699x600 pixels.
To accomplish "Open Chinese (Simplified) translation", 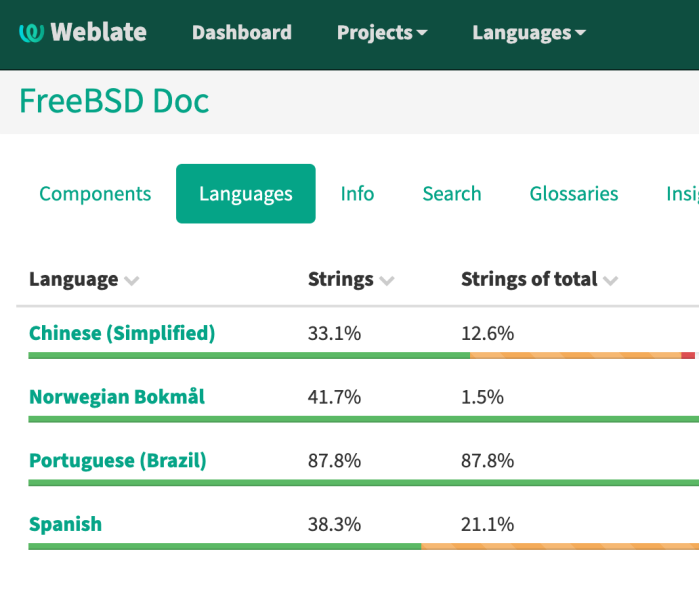I will point(122,333).
